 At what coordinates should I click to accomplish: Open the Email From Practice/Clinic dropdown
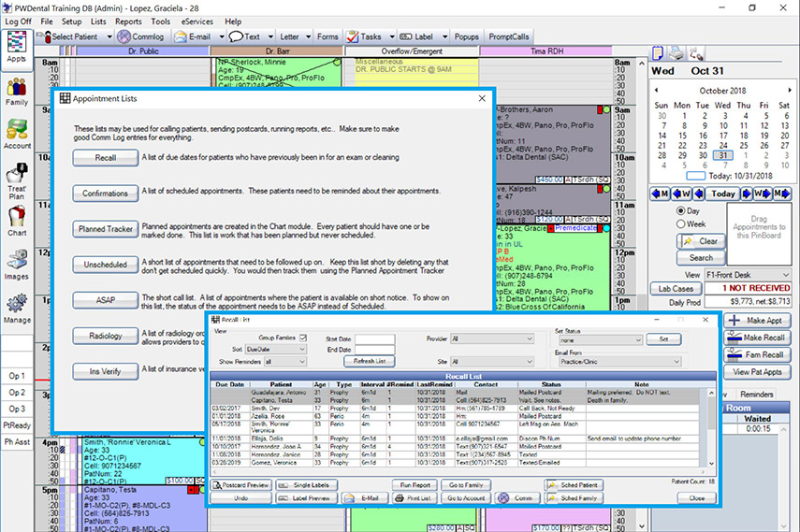(619, 362)
